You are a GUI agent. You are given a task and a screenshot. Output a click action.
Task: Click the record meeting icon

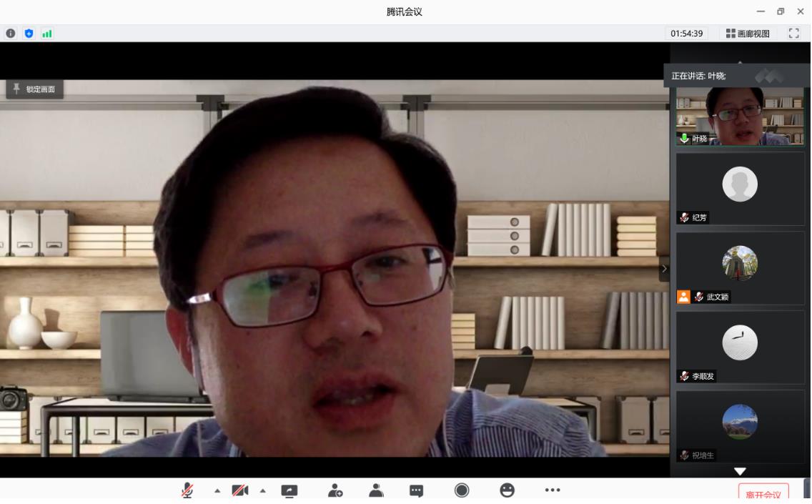462,490
